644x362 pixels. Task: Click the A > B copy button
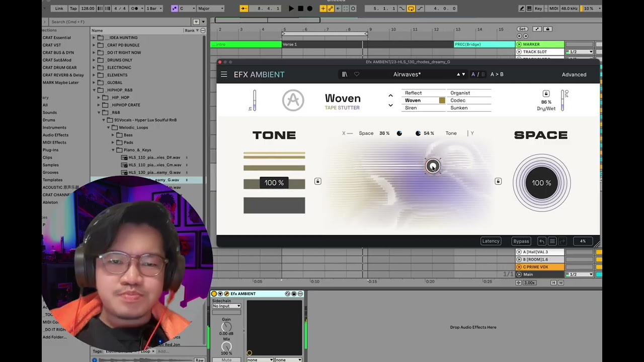tap(497, 74)
